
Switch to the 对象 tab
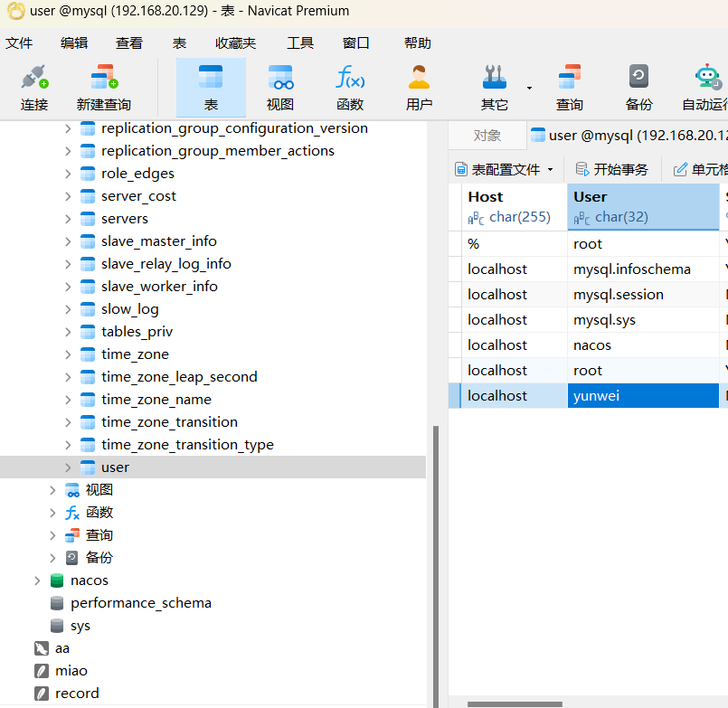click(x=487, y=136)
